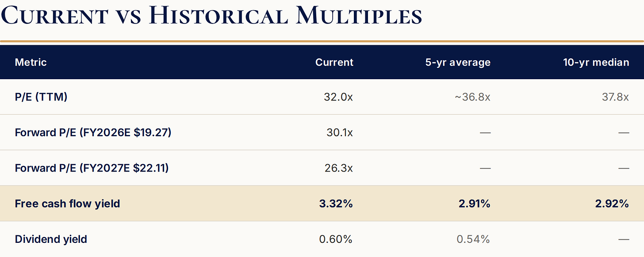Select the P/E (TTM) row label
The height and width of the screenshot is (257, 644).
tap(41, 97)
